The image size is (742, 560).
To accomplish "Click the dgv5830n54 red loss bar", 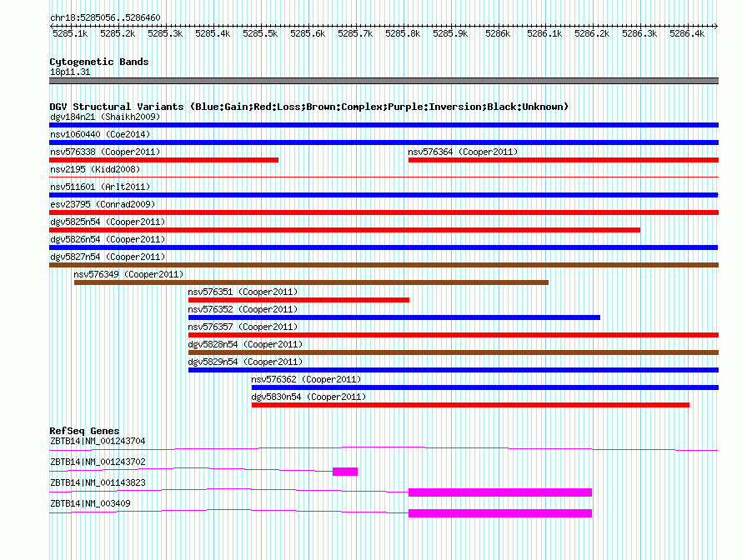I will [470, 405].
